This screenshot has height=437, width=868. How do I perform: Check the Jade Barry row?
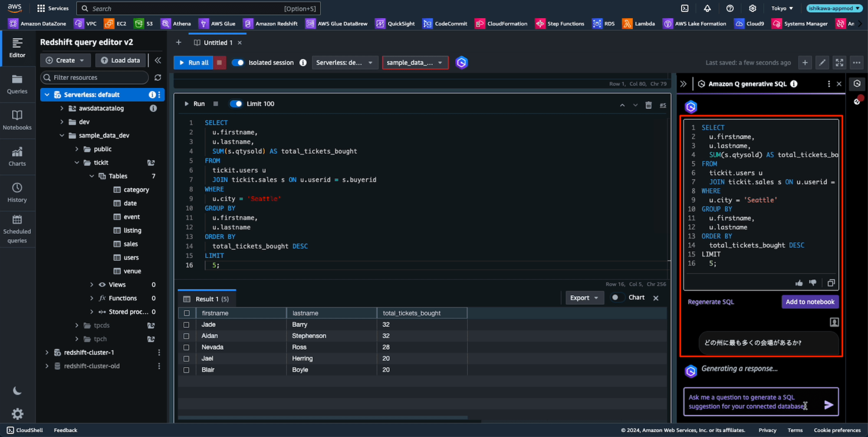[x=186, y=325]
